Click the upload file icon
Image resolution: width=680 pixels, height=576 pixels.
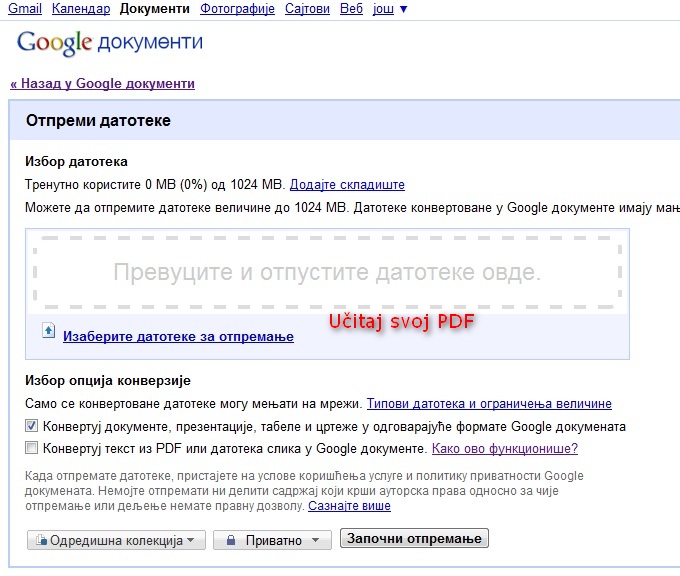(x=49, y=331)
